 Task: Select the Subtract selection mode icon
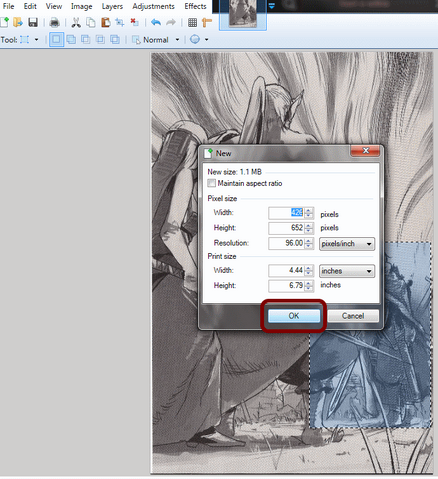pyautogui.click(x=86, y=39)
